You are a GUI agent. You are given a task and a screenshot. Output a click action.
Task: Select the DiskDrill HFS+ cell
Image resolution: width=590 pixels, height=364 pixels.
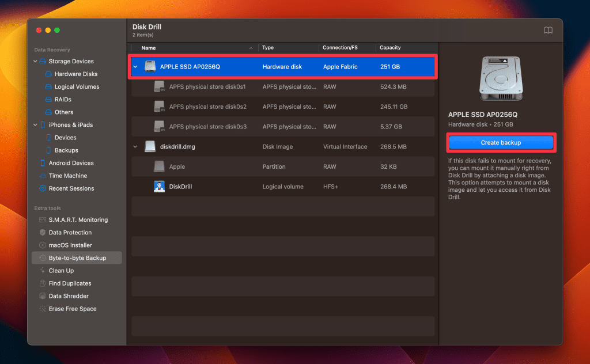(x=330, y=187)
